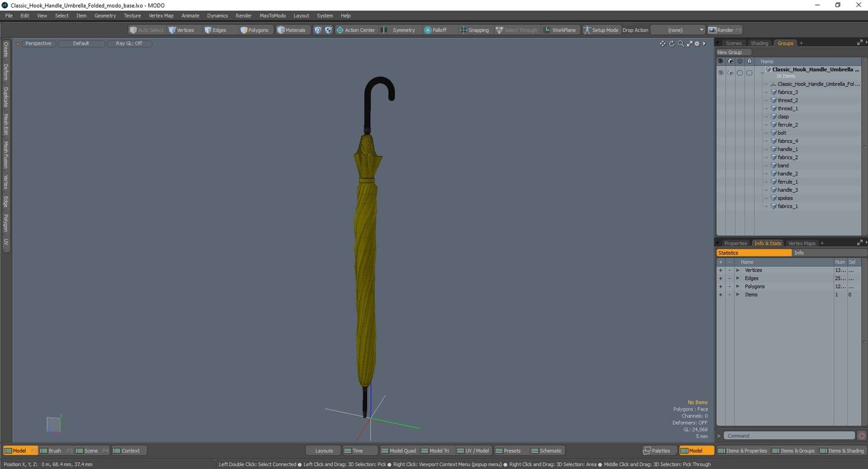Maximize the 3D viewport with expand icon
The width and height of the screenshot is (868, 469).
[689, 43]
